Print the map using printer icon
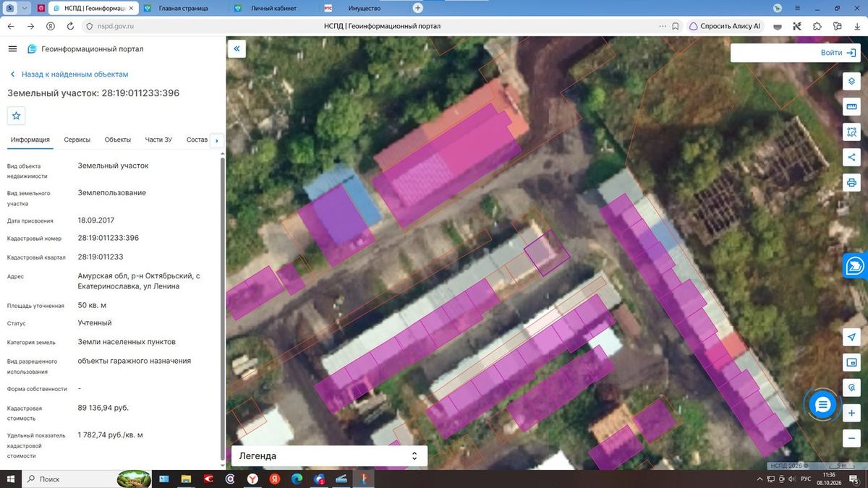Image resolution: width=868 pixels, height=488 pixels. [x=851, y=182]
